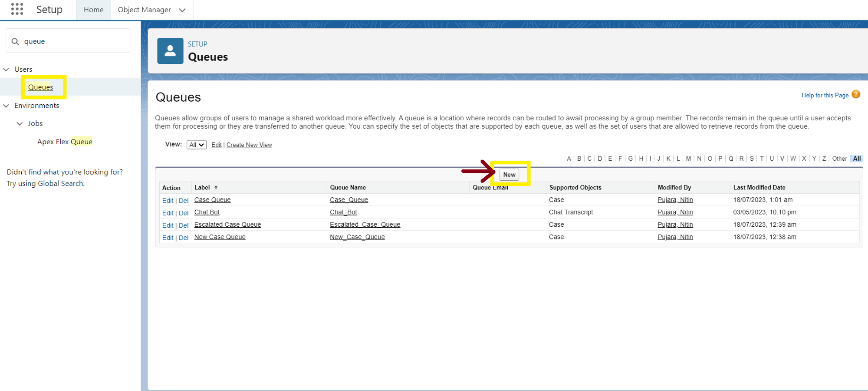Screen dimensions: 868x391
Task: Click the date 18/07/2023, 1:01 am
Action: pyautogui.click(x=763, y=200)
